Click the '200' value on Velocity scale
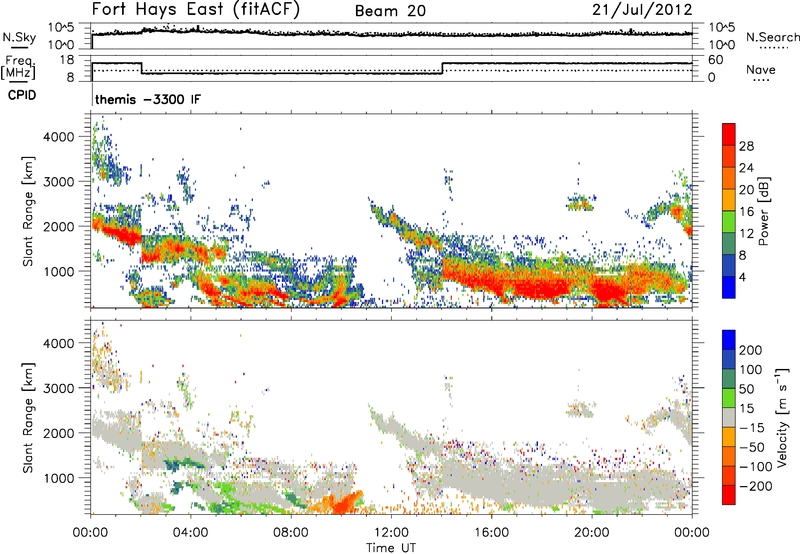Image resolution: width=800 pixels, height=554 pixels. (x=751, y=350)
